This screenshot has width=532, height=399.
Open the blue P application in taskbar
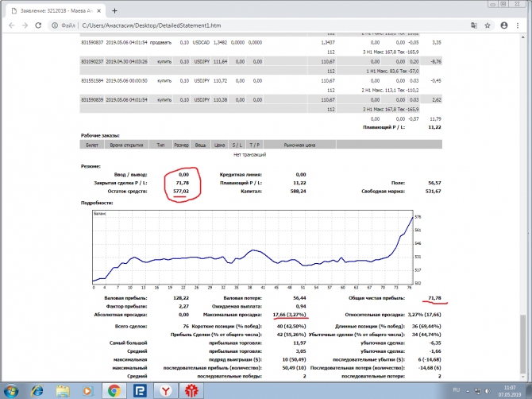coord(140,391)
